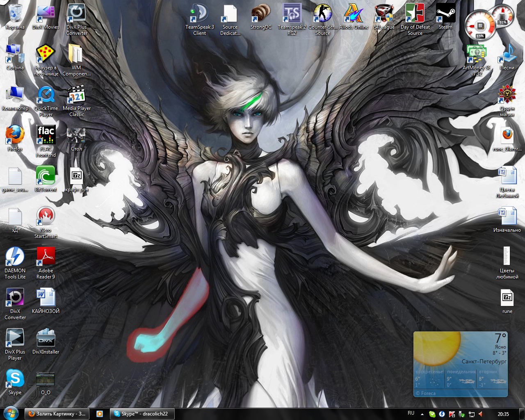
Task: Launch the Skype desktop shortcut
Action: (15, 382)
